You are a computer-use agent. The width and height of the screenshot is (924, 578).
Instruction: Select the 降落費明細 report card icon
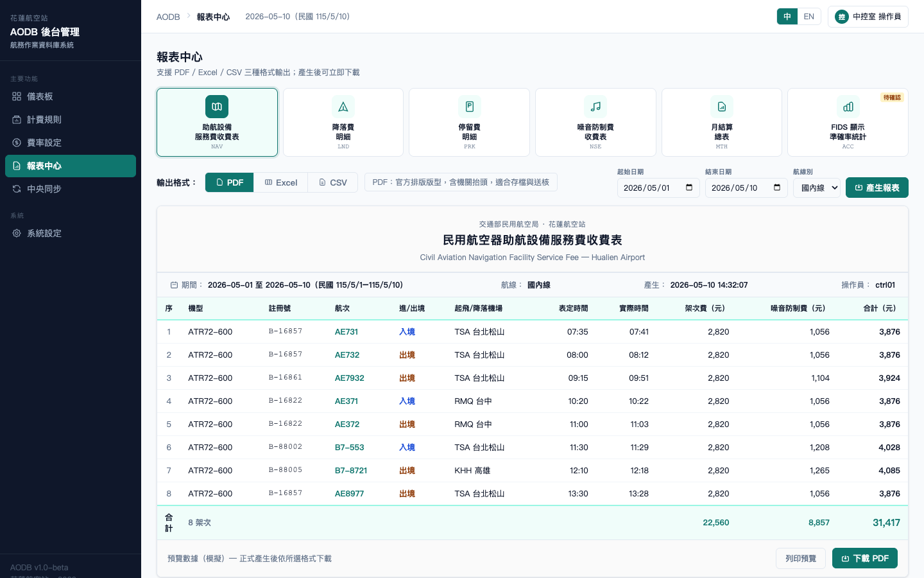pyautogui.click(x=343, y=107)
